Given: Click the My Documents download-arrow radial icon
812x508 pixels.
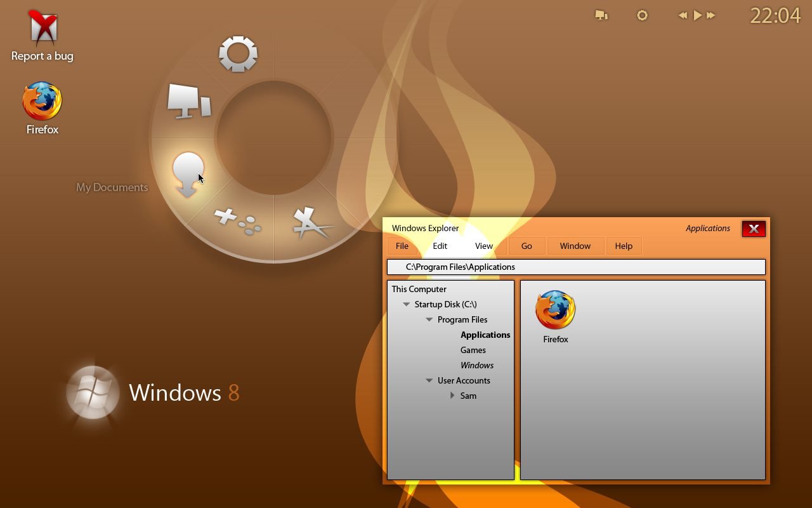Looking at the screenshot, I should pos(188,174).
